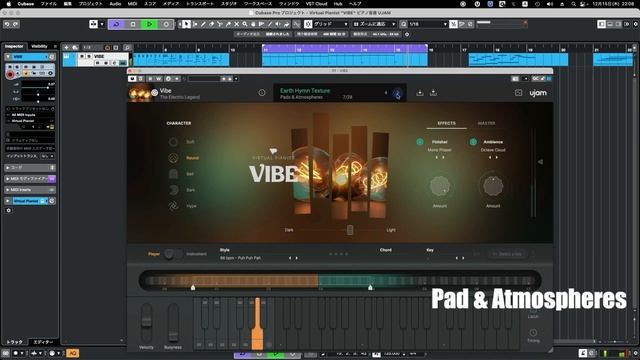Image resolution: width=640 pixels, height=360 pixels.
Task: Click the purple cycle range in ruler
Action: click(x=345, y=49)
